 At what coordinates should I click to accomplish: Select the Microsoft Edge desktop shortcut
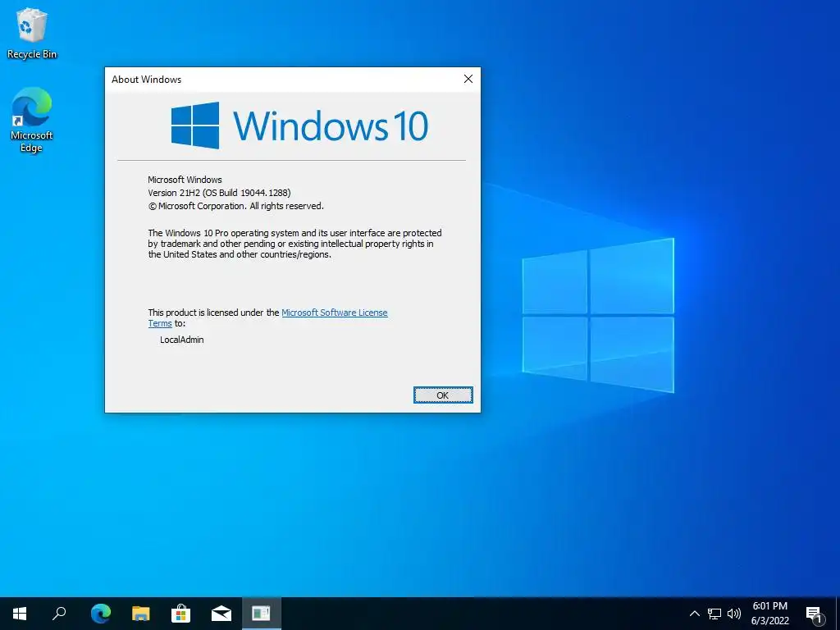tap(32, 120)
